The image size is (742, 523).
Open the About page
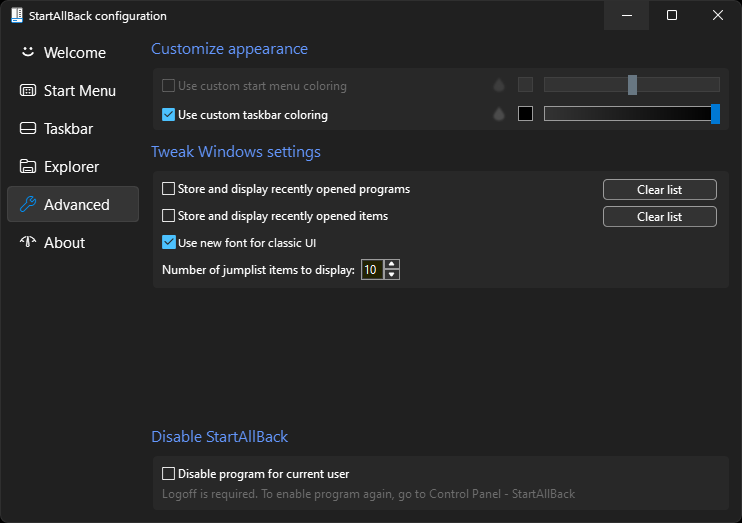tap(73, 242)
